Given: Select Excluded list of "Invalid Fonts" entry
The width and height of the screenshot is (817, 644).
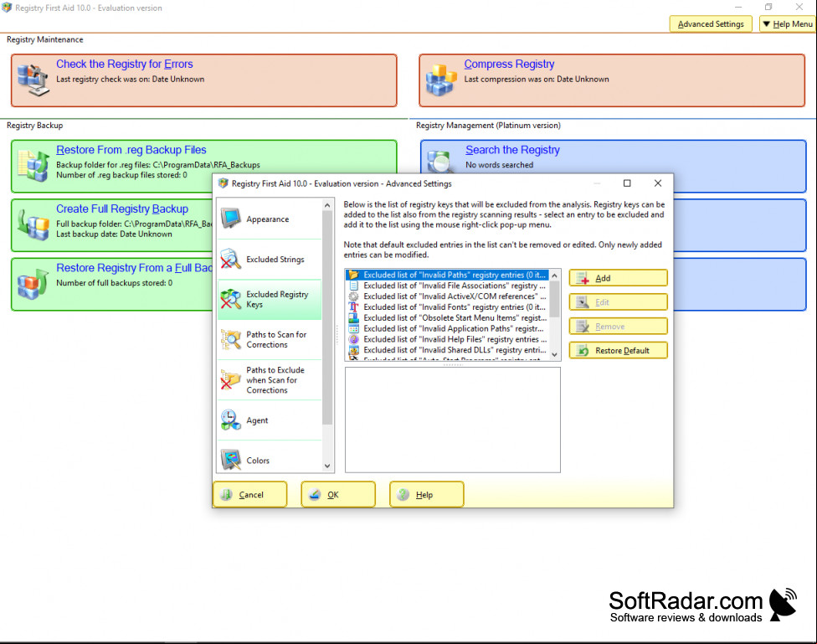Looking at the screenshot, I should tap(448, 307).
